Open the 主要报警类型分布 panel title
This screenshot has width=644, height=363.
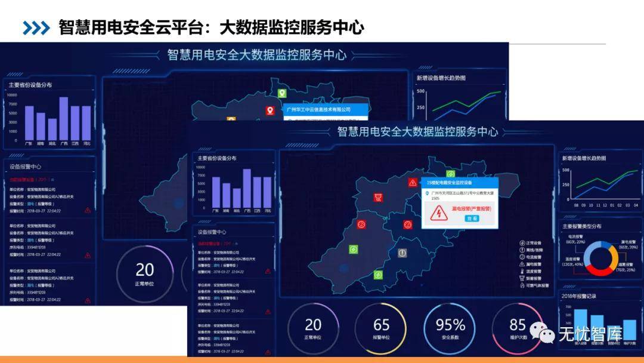point(581,226)
